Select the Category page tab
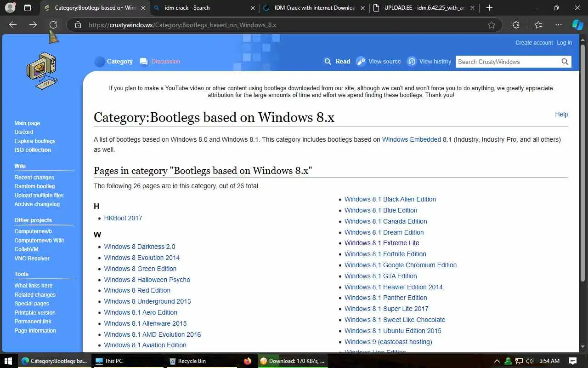The height and width of the screenshot is (368, 588). point(114,61)
